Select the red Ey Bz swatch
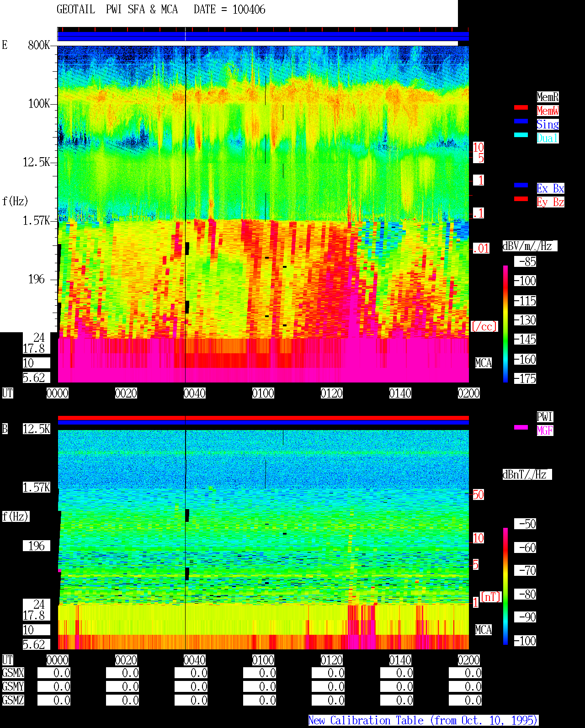 (521, 199)
